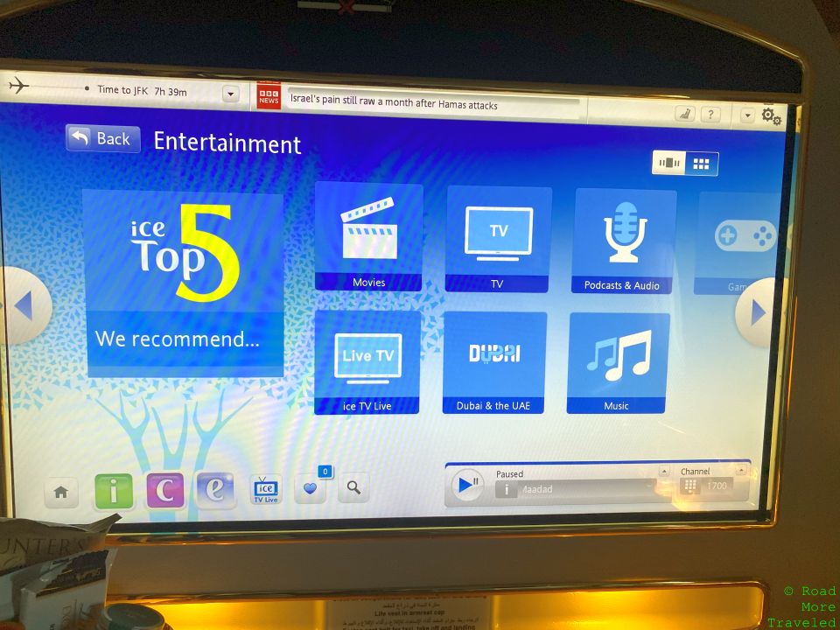Screen dimensions: 840x630
Task: Open the Dubai & the UAE section
Action: 493,360
